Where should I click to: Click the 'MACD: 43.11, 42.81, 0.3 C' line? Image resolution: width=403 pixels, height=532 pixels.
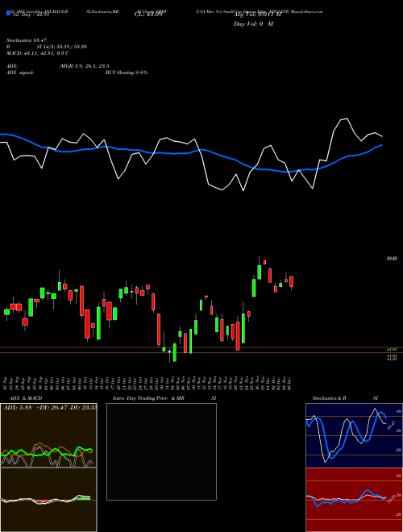click(38, 53)
